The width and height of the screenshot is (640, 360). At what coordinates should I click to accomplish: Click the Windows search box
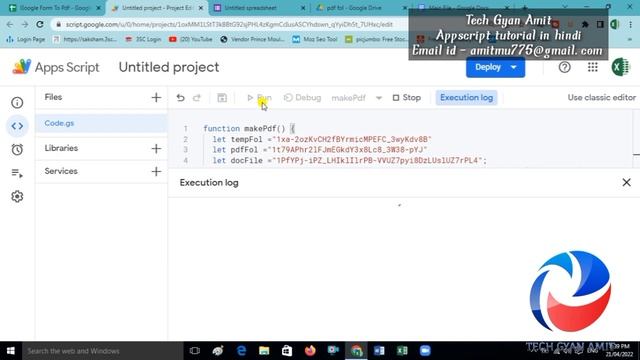102,351
